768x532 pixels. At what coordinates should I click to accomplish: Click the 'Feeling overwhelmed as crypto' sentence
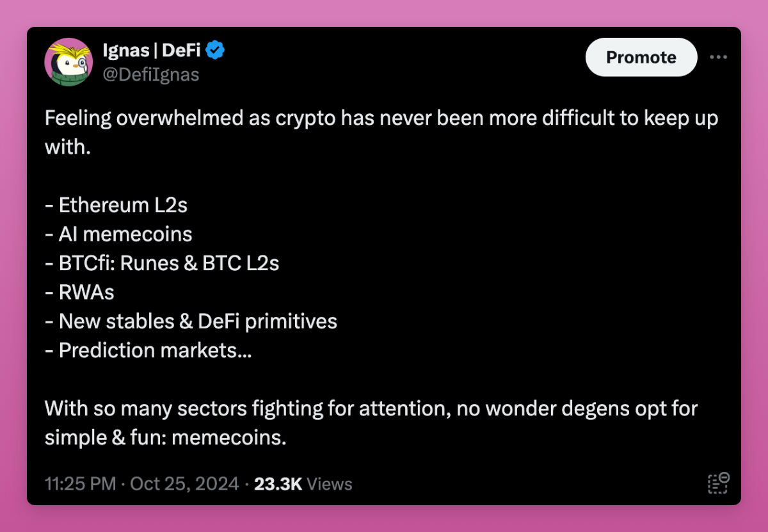click(x=381, y=133)
